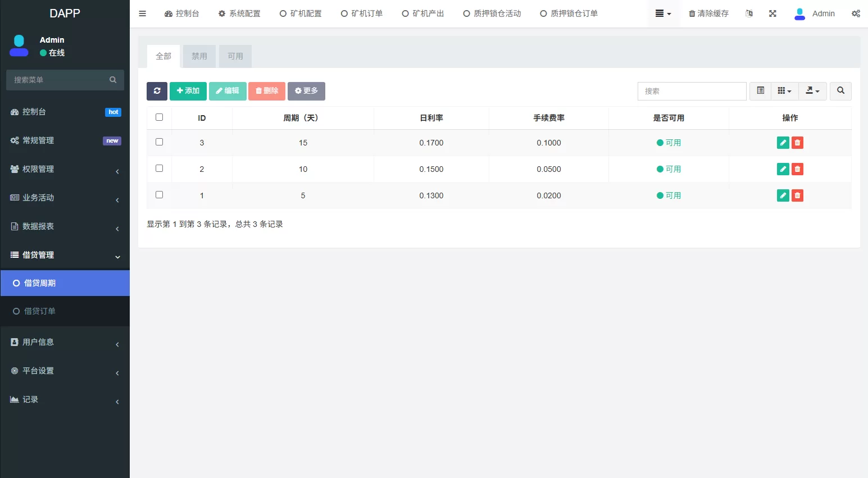Select the search magnifier icon on the table toolbar
Screen dimensions: 868x478
point(840,90)
